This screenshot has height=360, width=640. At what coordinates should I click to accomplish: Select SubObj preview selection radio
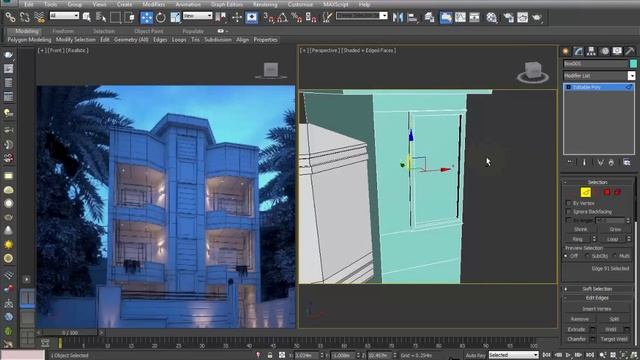(587, 256)
